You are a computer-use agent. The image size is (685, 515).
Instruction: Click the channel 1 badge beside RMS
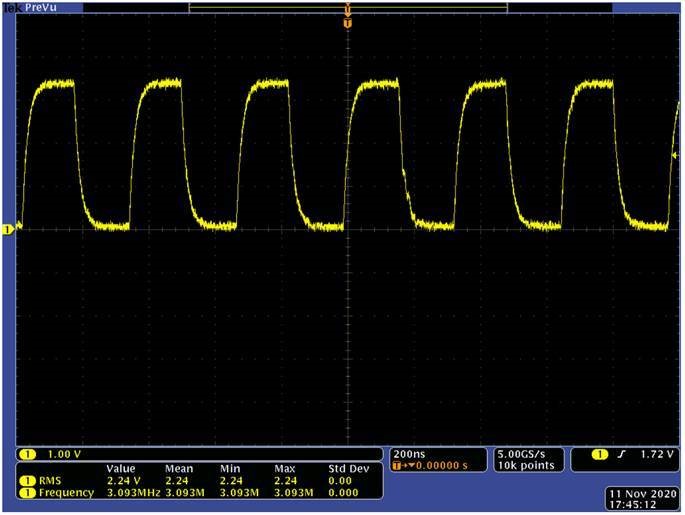pyautogui.click(x=25, y=480)
